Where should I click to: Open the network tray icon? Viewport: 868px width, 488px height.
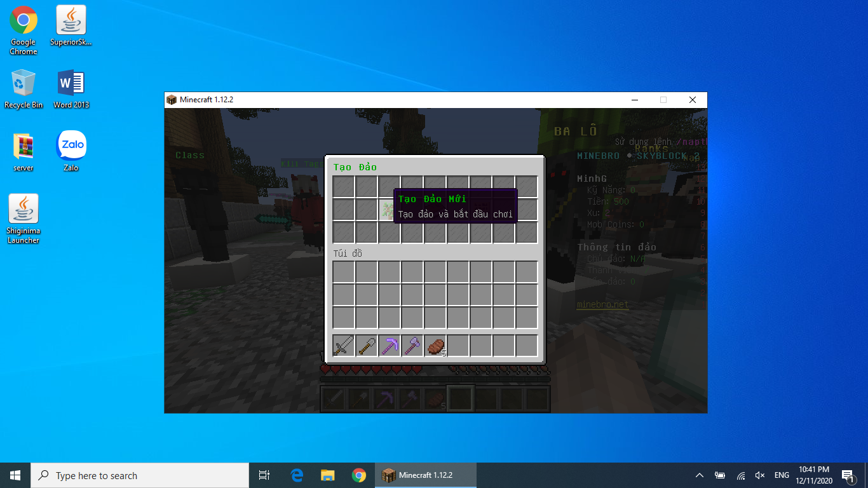click(740, 475)
